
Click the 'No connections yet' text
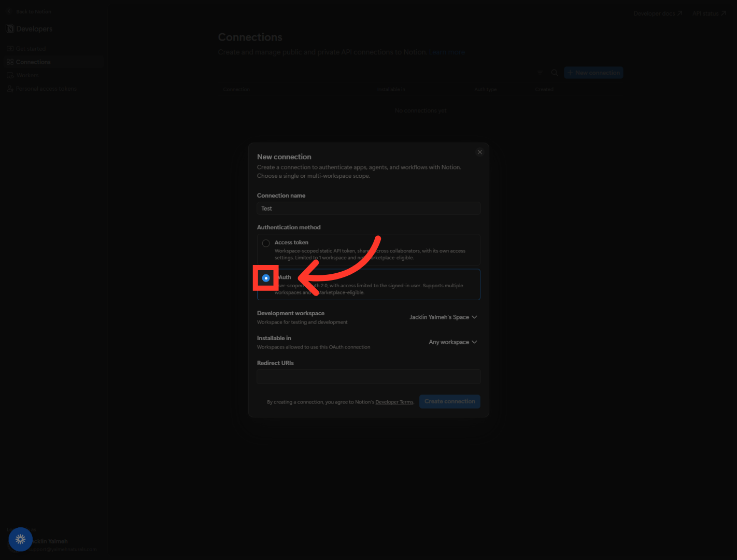coord(420,111)
